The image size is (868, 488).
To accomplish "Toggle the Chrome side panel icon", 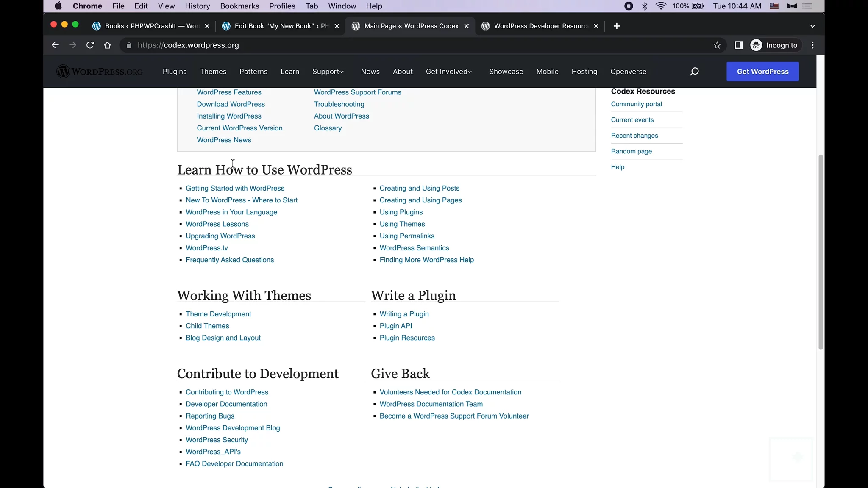I will tap(738, 45).
